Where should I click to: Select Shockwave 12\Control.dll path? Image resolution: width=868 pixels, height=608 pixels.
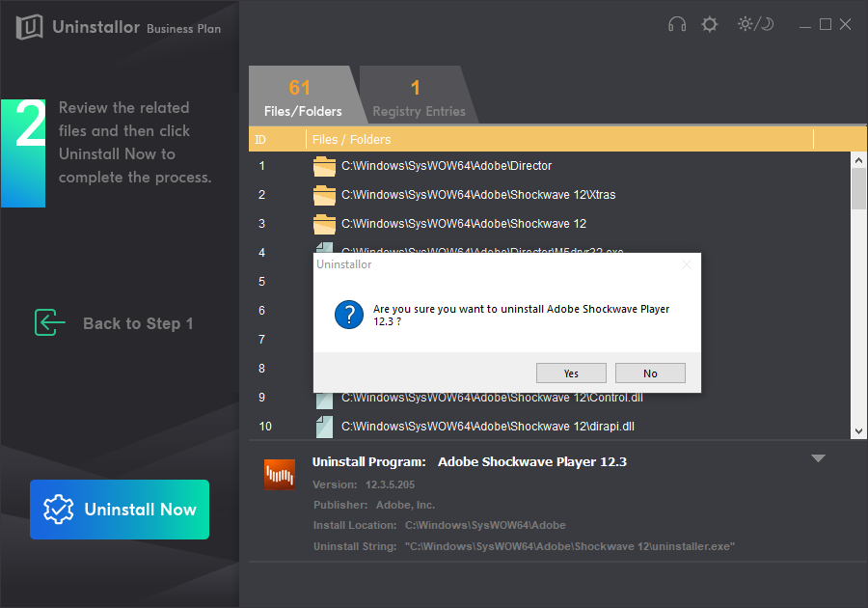click(x=492, y=399)
